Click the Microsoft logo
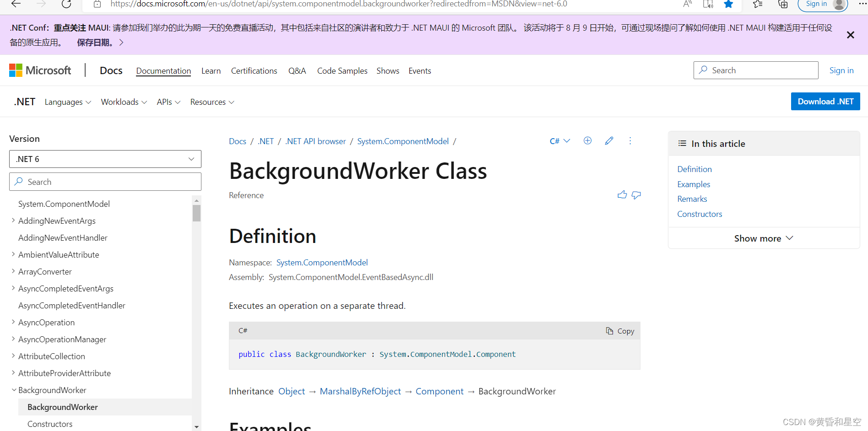This screenshot has height=431, width=868. [40, 70]
